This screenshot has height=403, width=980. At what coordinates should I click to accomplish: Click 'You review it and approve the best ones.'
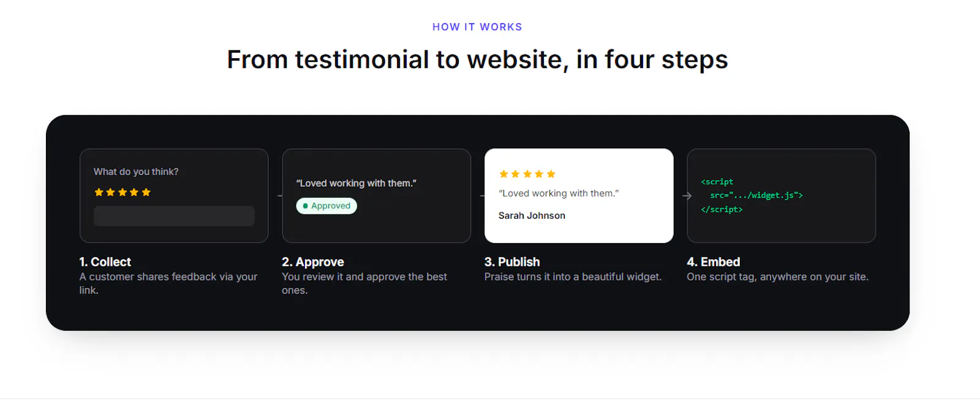pyautogui.click(x=364, y=284)
